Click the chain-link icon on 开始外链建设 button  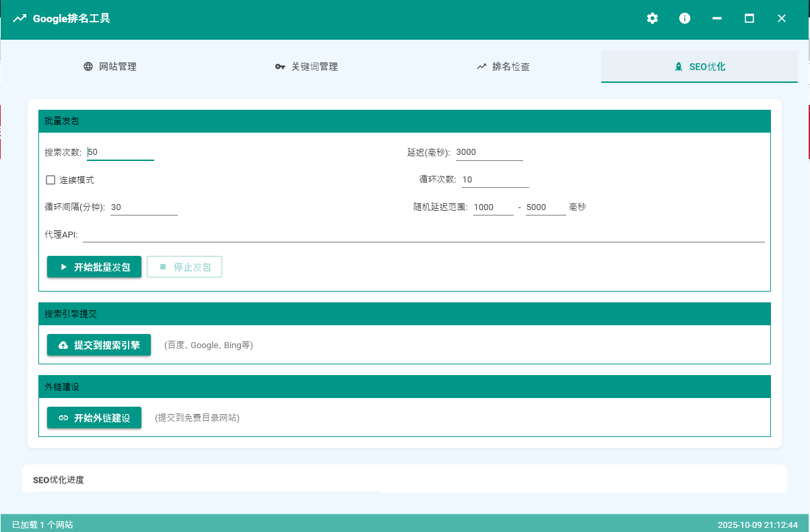click(62, 418)
